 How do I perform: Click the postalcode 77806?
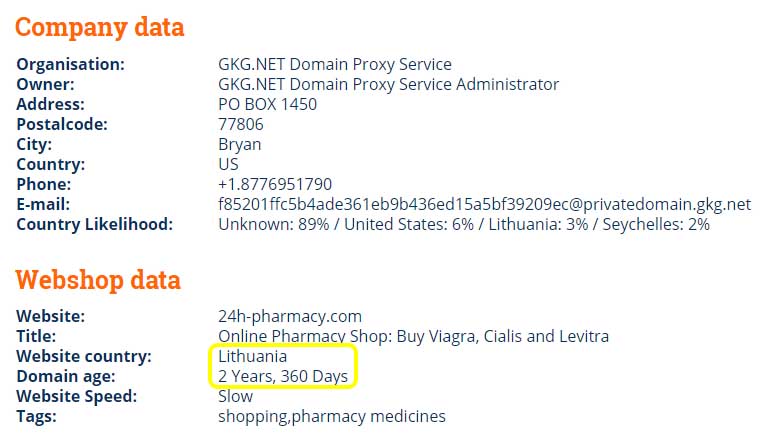240,124
